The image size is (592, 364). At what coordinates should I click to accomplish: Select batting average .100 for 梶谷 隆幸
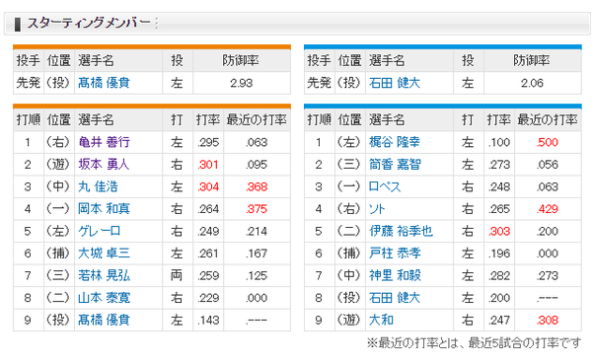(x=499, y=142)
